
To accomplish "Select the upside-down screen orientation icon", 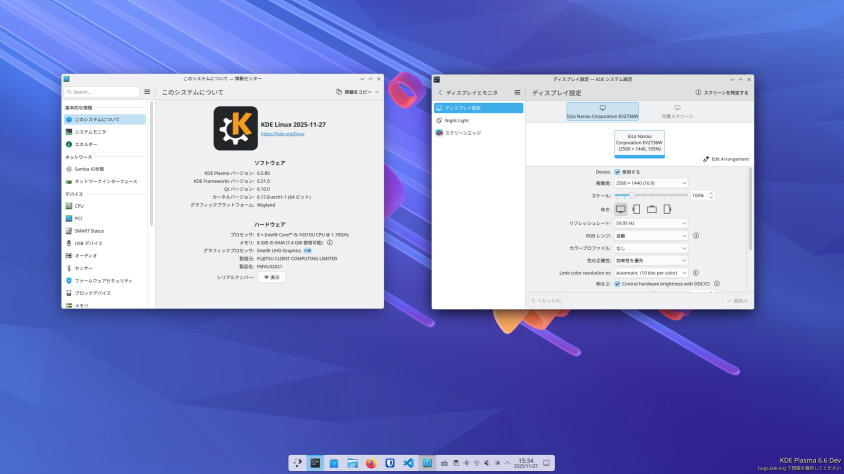I will click(x=651, y=209).
